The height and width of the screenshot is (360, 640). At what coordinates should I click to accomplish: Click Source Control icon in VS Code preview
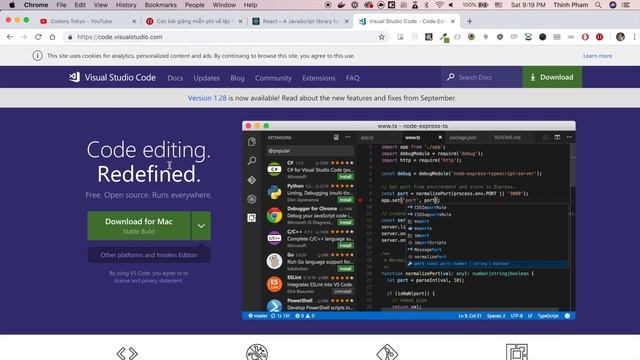pyautogui.click(x=252, y=180)
